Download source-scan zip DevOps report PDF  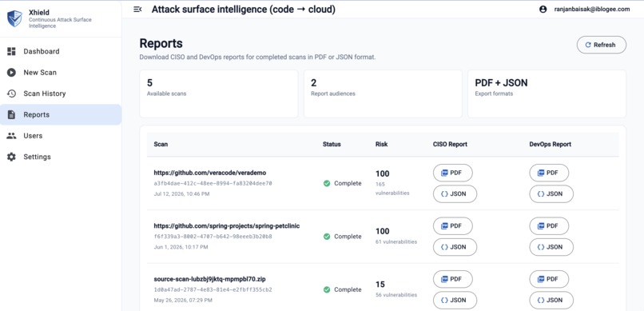[549, 279]
